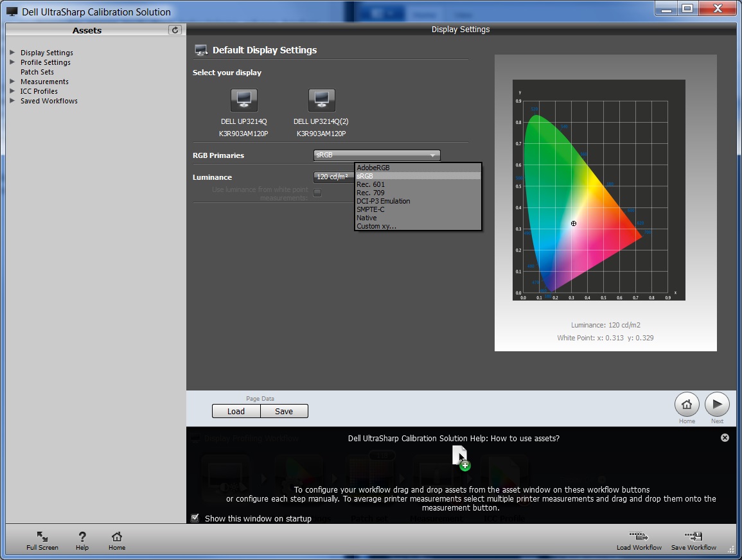This screenshot has height=560, width=742.
Task: Enable use luminance from white point checkbox
Action: [317, 193]
